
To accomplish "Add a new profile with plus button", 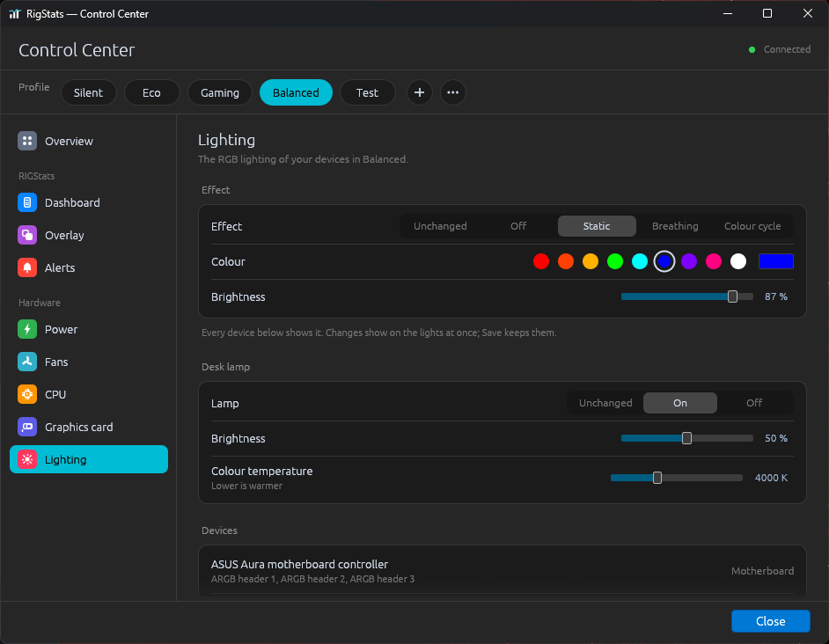I will point(419,92).
